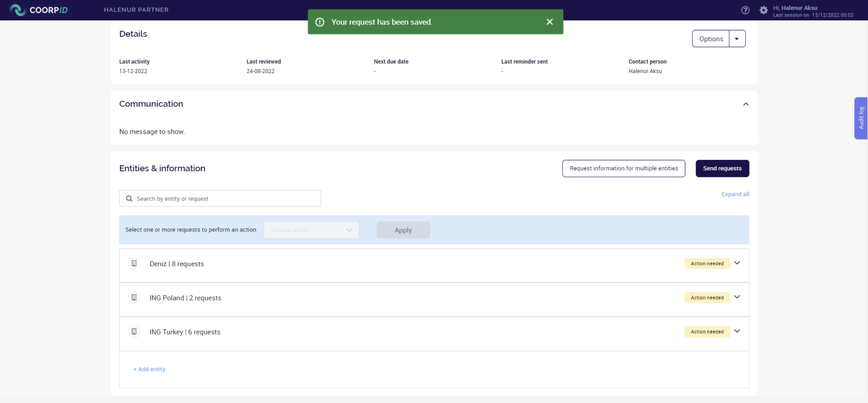Click the Send requests button
The width and height of the screenshot is (868, 403).
(x=722, y=168)
